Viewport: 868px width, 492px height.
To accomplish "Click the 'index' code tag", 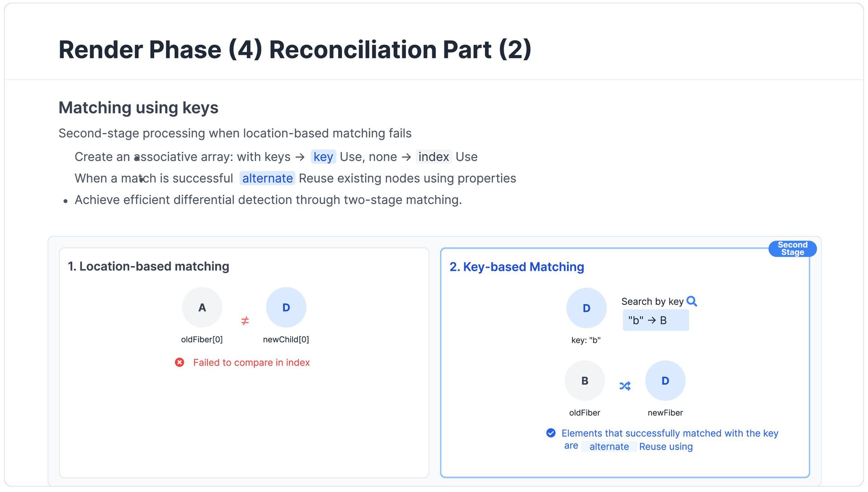I will (x=433, y=157).
